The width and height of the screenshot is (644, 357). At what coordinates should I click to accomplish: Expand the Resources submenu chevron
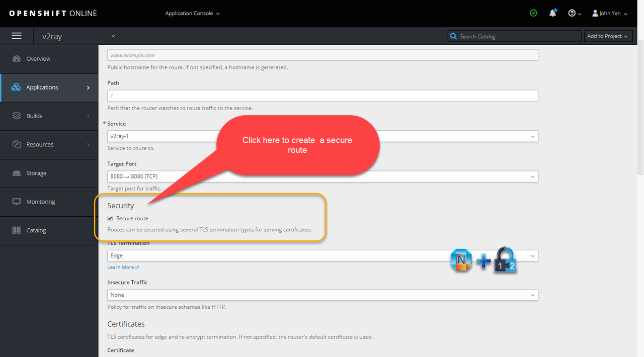coord(89,145)
